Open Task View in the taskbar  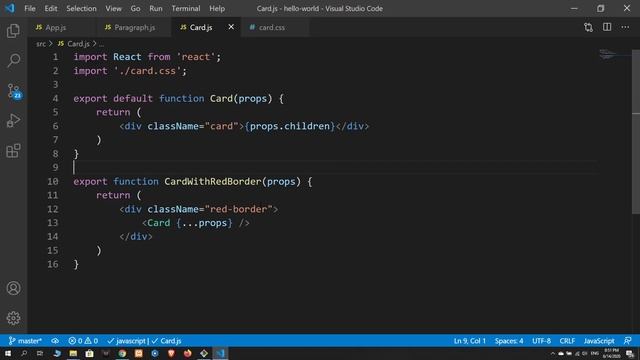pos(40,353)
